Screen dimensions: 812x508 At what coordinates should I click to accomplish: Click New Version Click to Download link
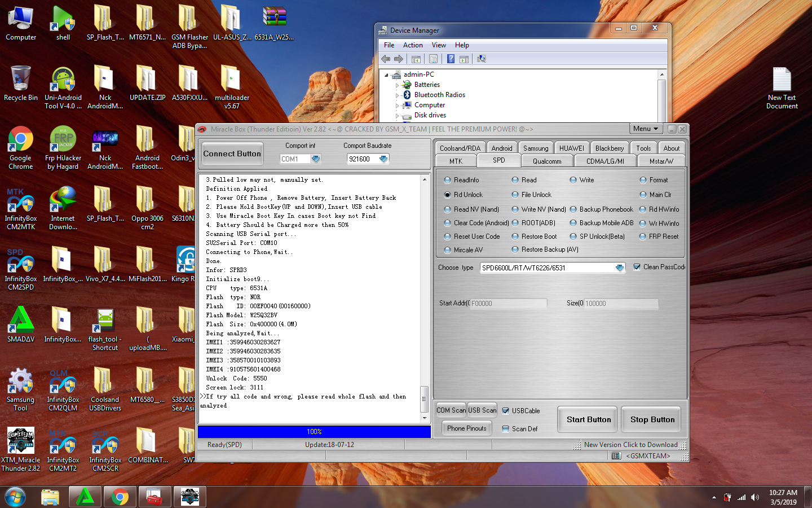(x=630, y=445)
